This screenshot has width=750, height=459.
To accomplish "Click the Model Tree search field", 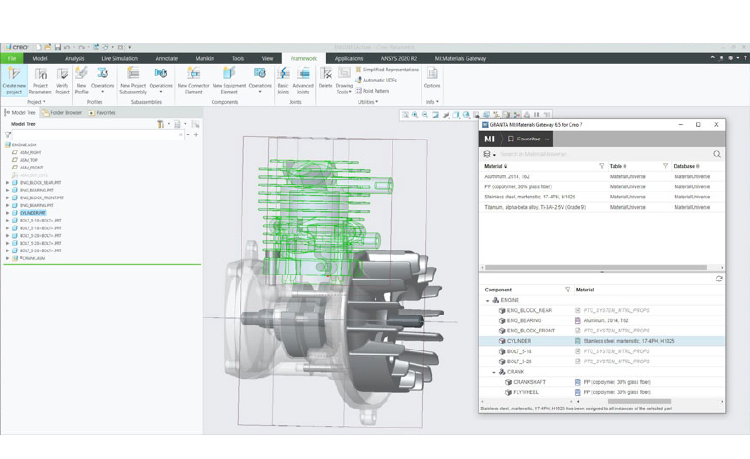I will [99, 135].
